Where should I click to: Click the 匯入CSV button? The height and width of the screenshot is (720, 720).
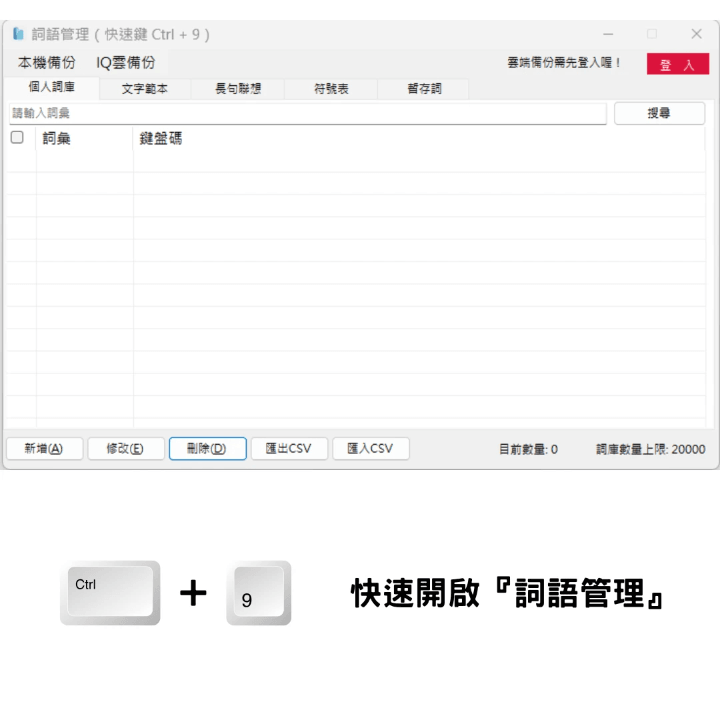click(x=371, y=449)
